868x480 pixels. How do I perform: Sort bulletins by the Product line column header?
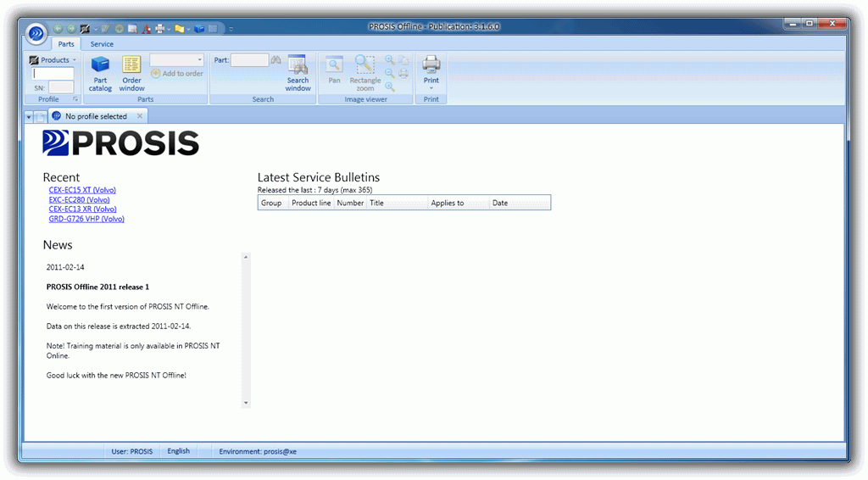tap(312, 204)
